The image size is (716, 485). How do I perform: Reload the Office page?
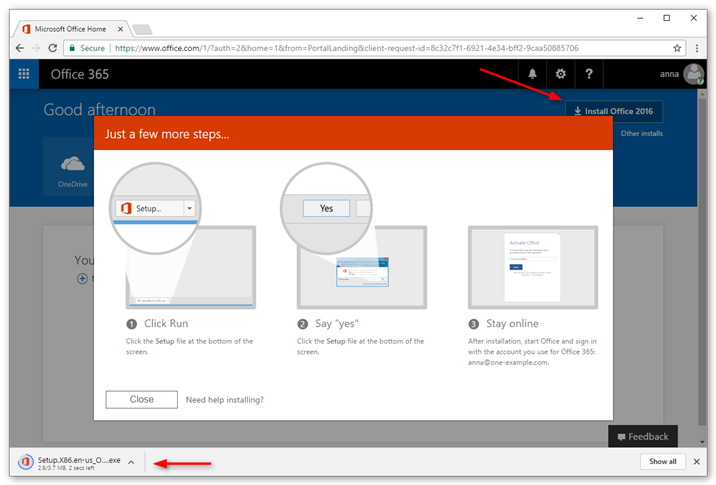53,48
